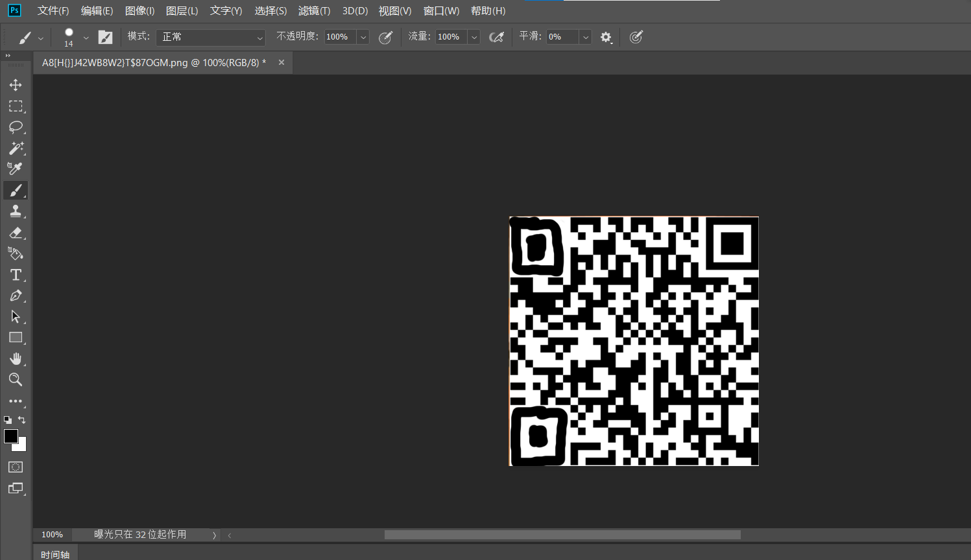Select the Horizontal Type tool
Image resolution: width=971 pixels, height=560 pixels.
[x=16, y=275]
